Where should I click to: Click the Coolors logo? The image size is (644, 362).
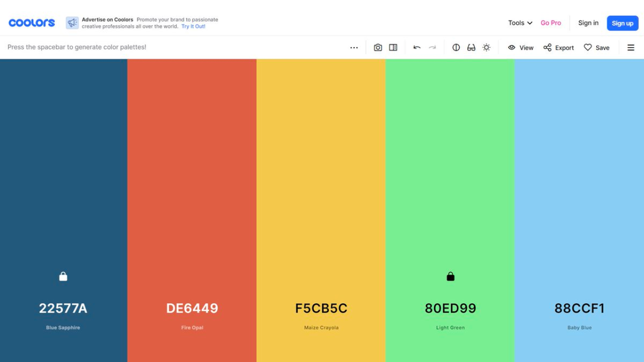tap(31, 22)
